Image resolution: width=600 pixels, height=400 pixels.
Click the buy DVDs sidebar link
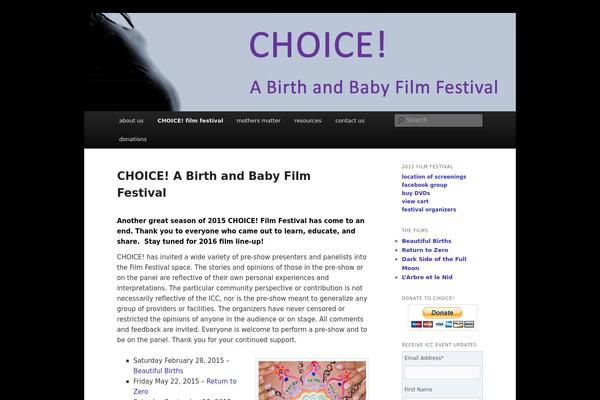coord(419,193)
